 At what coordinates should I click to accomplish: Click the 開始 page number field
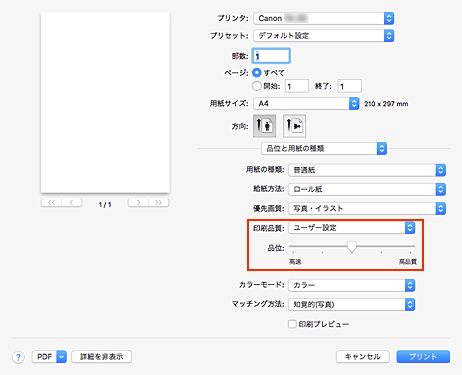tap(297, 86)
